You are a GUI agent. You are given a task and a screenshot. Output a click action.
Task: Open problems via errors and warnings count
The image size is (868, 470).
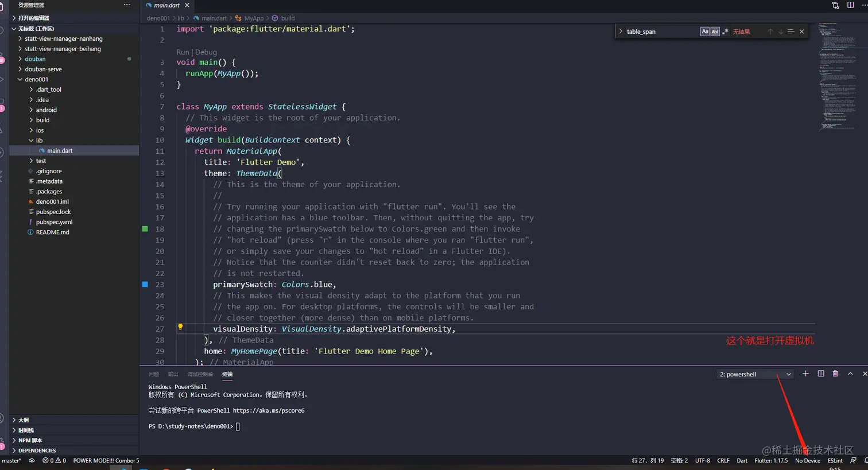[x=54, y=461]
